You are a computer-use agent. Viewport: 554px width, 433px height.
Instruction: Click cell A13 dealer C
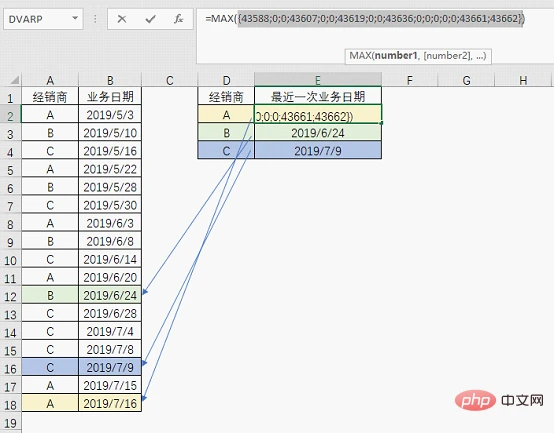click(50, 313)
